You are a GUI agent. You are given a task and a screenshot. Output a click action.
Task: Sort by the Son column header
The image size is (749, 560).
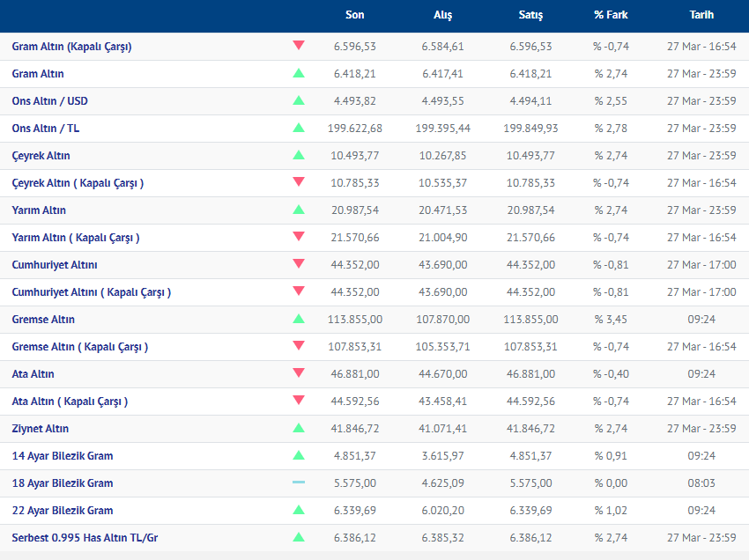coord(355,15)
